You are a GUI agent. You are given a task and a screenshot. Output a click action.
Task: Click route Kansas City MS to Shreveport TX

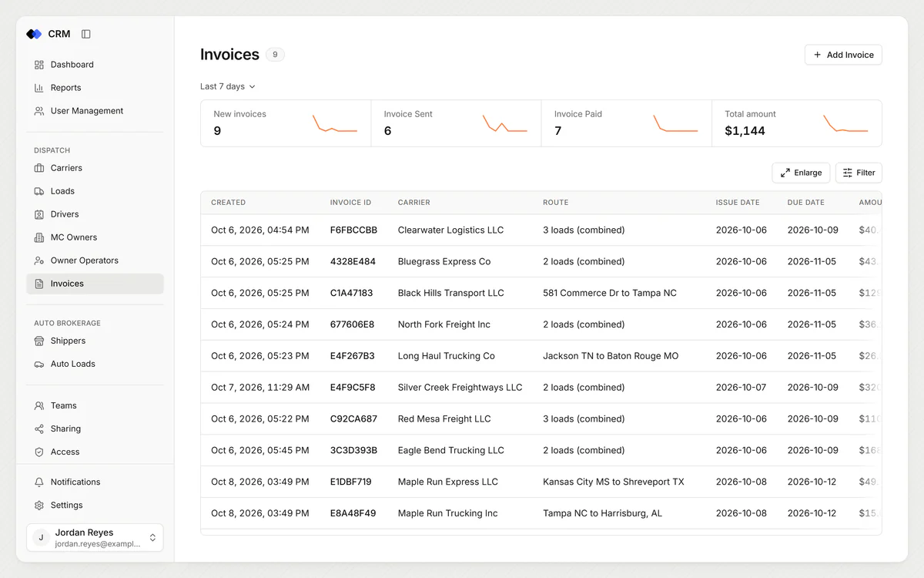coord(613,482)
